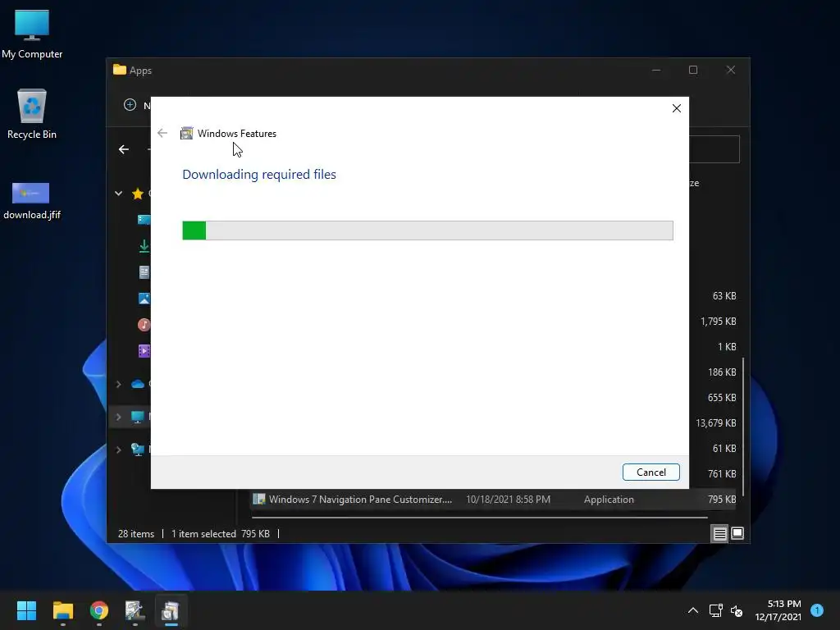The width and height of the screenshot is (840, 630).
Task: Launch Google Chrome from taskbar
Action: point(99,610)
